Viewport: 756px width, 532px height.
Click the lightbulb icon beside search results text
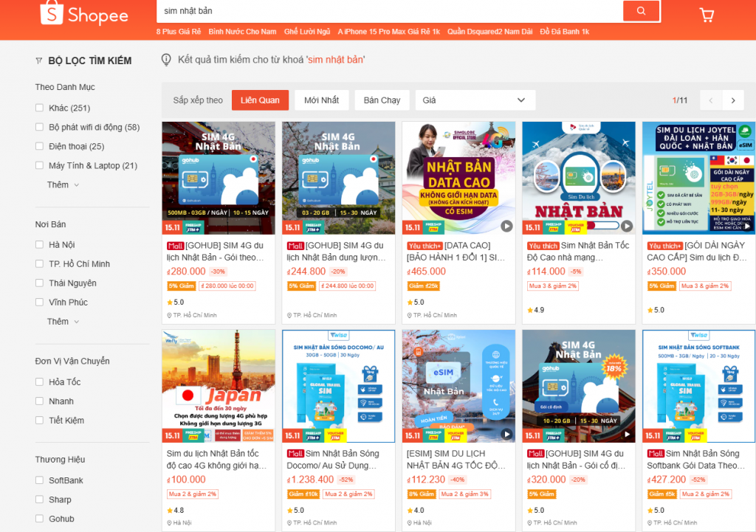[x=166, y=60]
